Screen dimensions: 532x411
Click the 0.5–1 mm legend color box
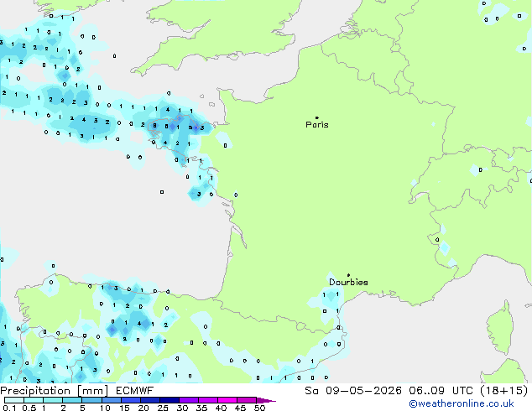34,400
